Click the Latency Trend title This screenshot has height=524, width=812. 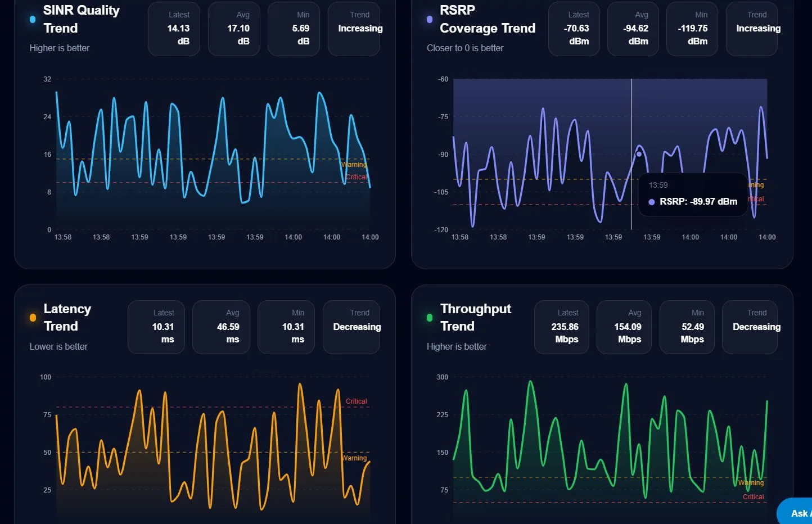(67, 318)
